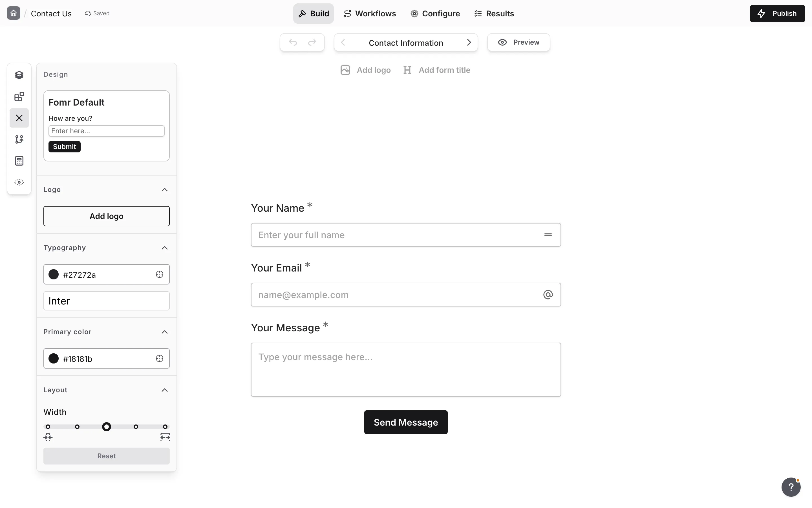Open the focus settings icon at sidebar bottom
Screen dimensions: 812x508
(x=19, y=182)
